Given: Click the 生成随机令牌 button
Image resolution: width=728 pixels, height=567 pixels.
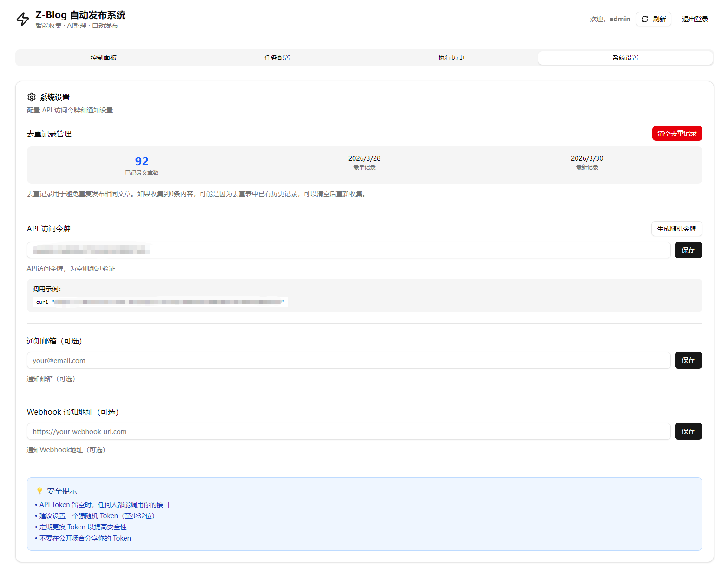Looking at the screenshot, I should (676, 229).
